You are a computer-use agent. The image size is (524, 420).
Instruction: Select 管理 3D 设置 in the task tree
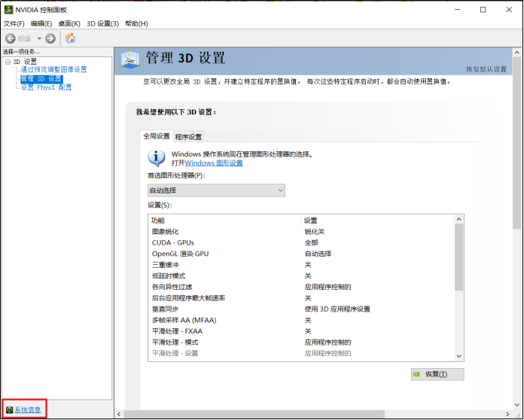point(41,79)
